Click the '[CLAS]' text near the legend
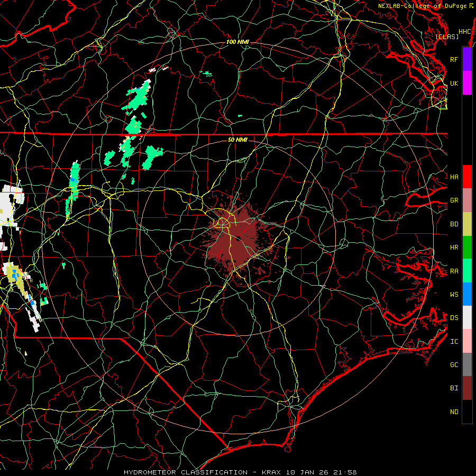 (447, 36)
